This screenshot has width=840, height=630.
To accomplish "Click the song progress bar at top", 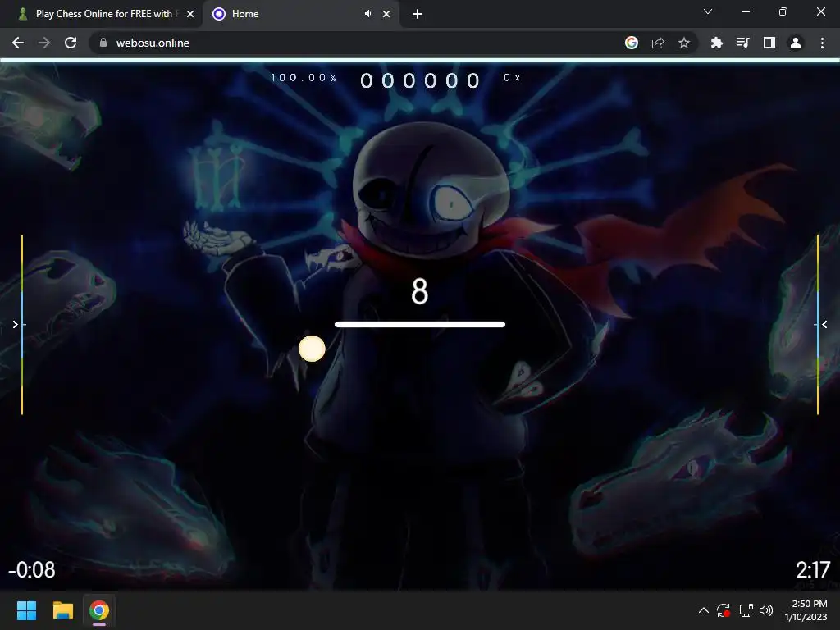I will coord(420,60).
